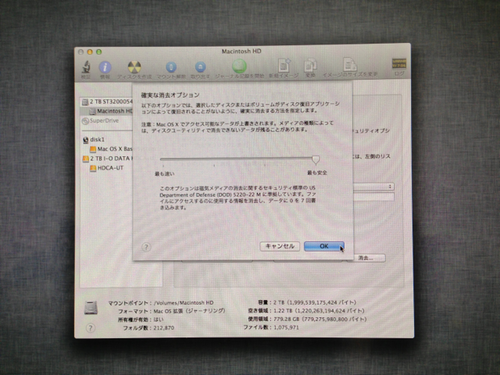Click the name input field behind the dialog

click(373, 197)
